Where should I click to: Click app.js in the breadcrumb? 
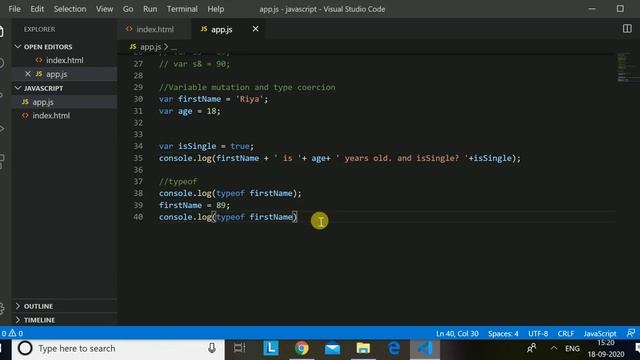tap(151, 47)
